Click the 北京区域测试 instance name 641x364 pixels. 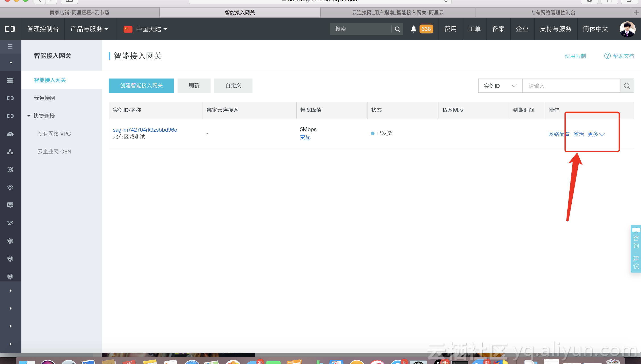[129, 137]
